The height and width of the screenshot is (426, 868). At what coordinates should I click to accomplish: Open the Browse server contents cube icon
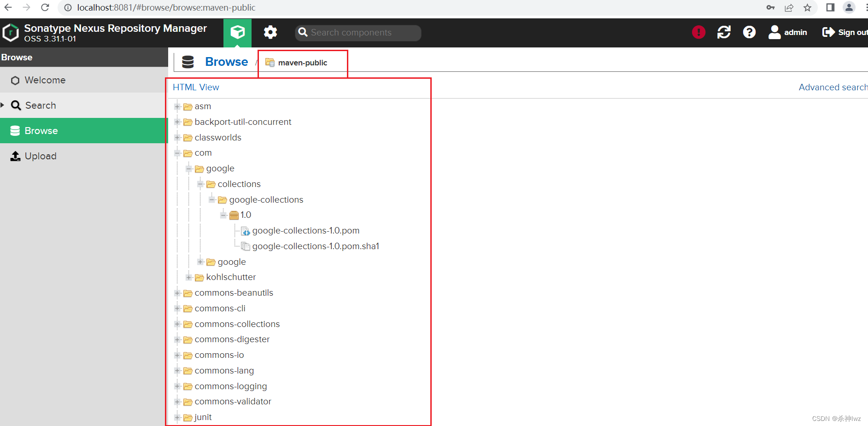pyautogui.click(x=237, y=33)
